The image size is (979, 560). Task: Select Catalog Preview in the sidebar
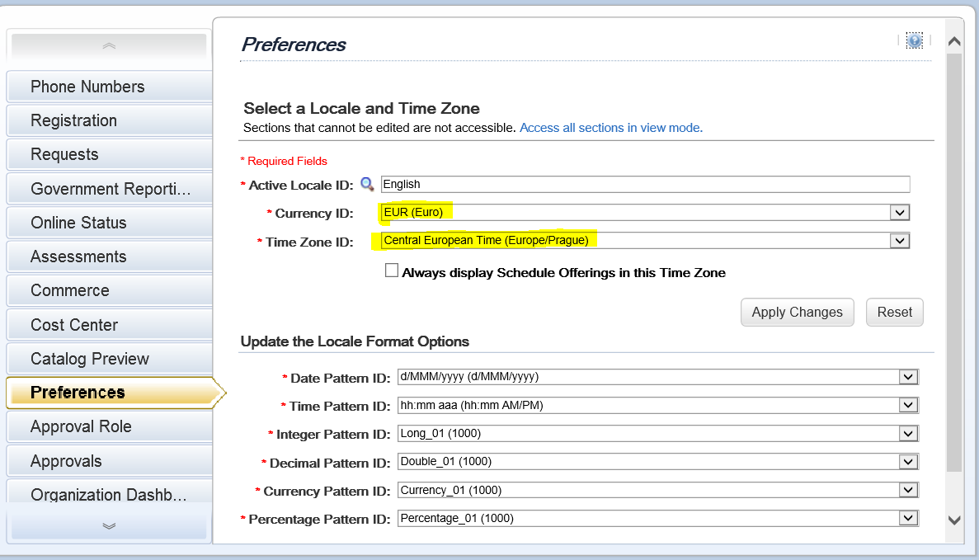point(110,359)
